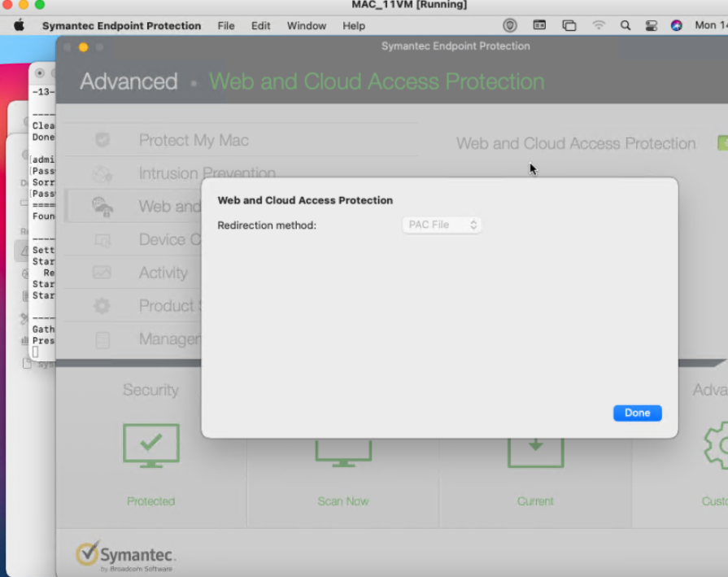The width and height of the screenshot is (728, 577).
Task: Select Protect My Mac sidebar item
Action: (x=194, y=140)
